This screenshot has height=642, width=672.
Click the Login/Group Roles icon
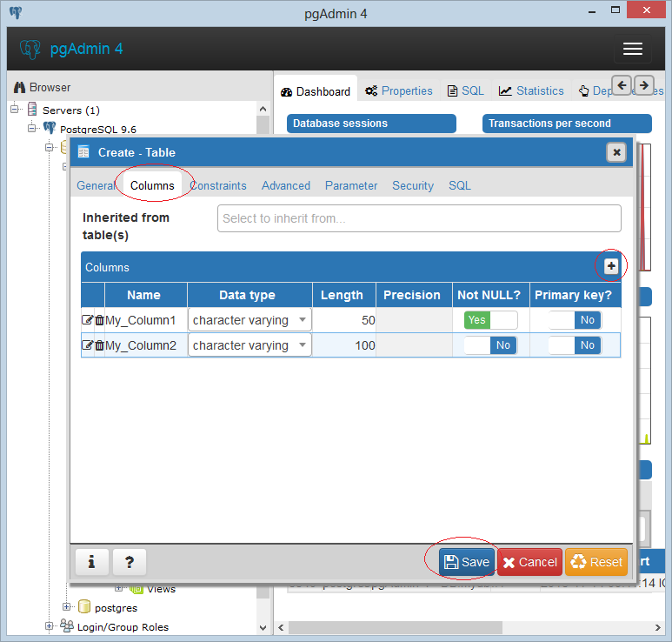click(x=66, y=625)
